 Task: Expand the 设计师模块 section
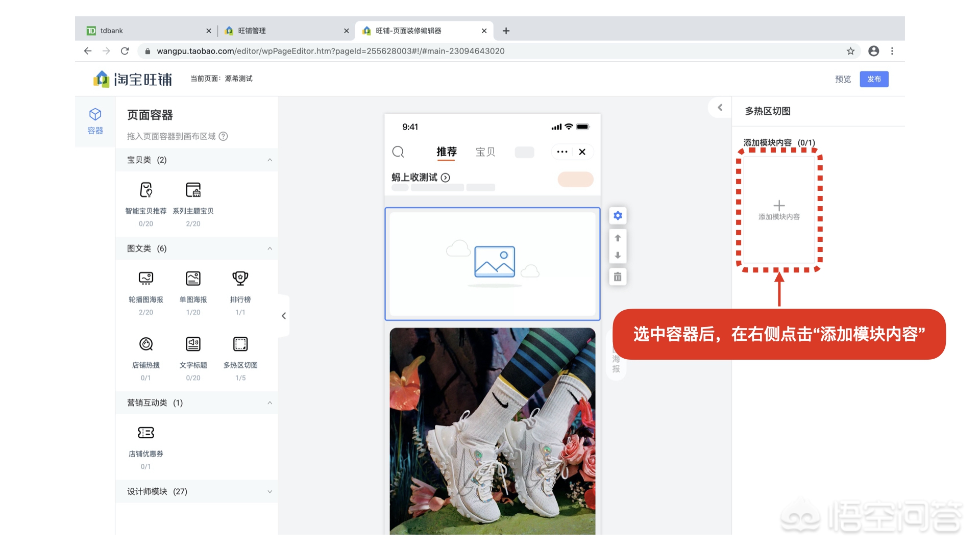pos(270,491)
